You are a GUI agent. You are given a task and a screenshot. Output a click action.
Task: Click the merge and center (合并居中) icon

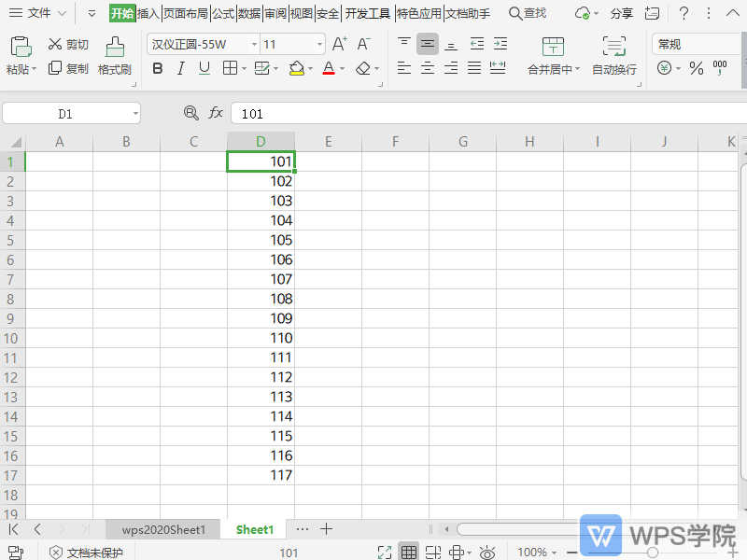pos(553,48)
